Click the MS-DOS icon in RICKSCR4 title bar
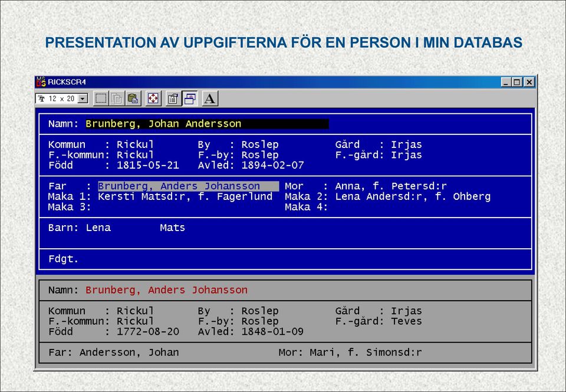Screen dimensions: 566x392 pyautogui.click(x=41, y=82)
